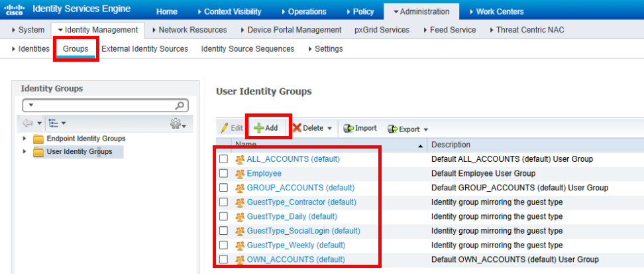The width and height of the screenshot is (644, 274).
Task: Open the Export dropdown menu
Action: point(425,129)
